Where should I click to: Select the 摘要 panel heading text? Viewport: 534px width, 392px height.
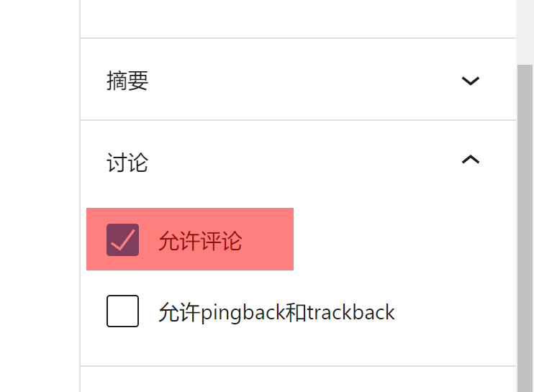point(127,81)
